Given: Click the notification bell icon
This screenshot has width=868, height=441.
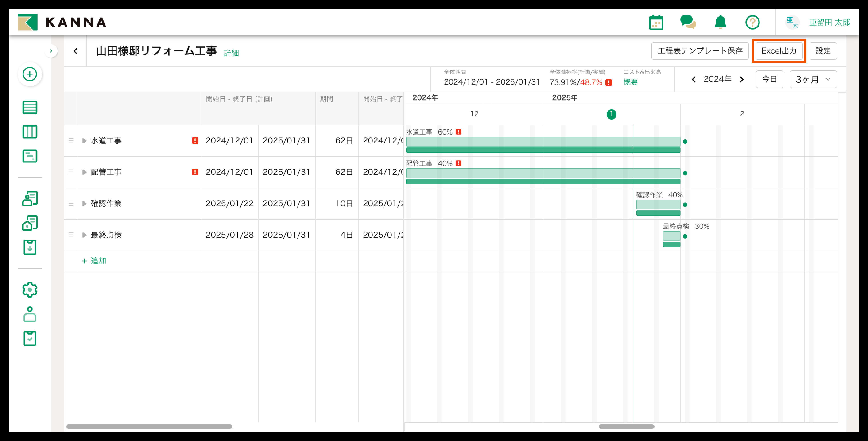Looking at the screenshot, I should pyautogui.click(x=720, y=23).
